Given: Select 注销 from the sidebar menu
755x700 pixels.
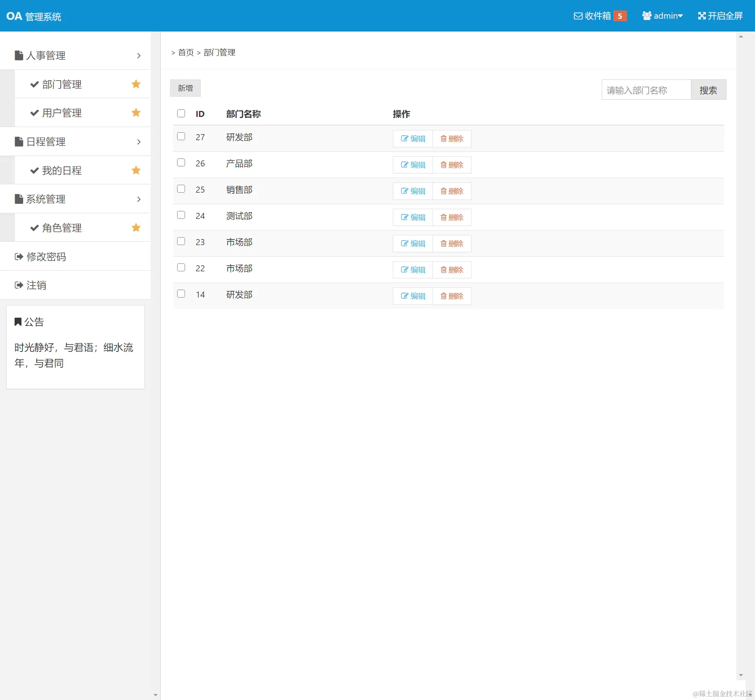Looking at the screenshot, I should point(36,285).
